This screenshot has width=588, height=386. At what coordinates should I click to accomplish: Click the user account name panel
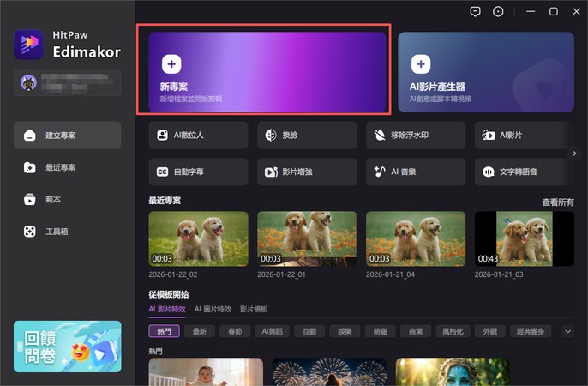coord(68,82)
